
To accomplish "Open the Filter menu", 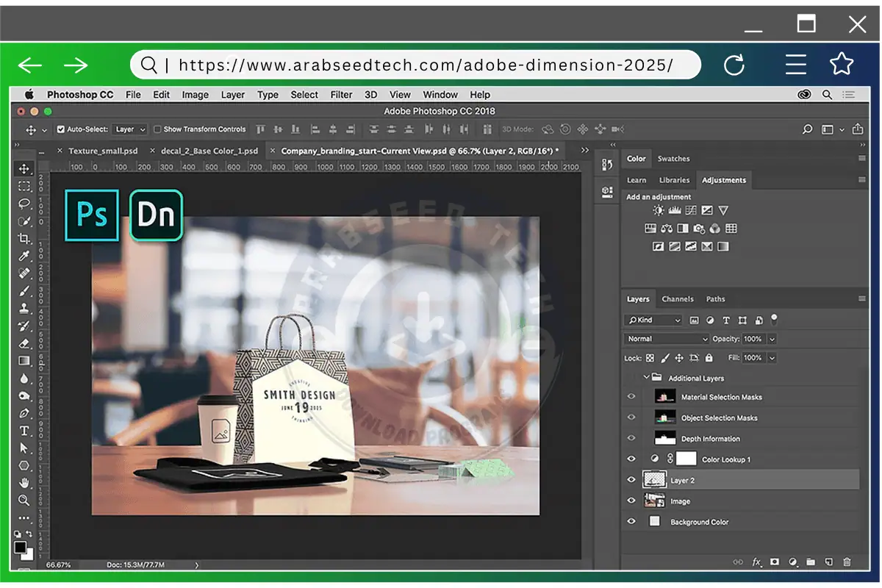I will 340,94.
